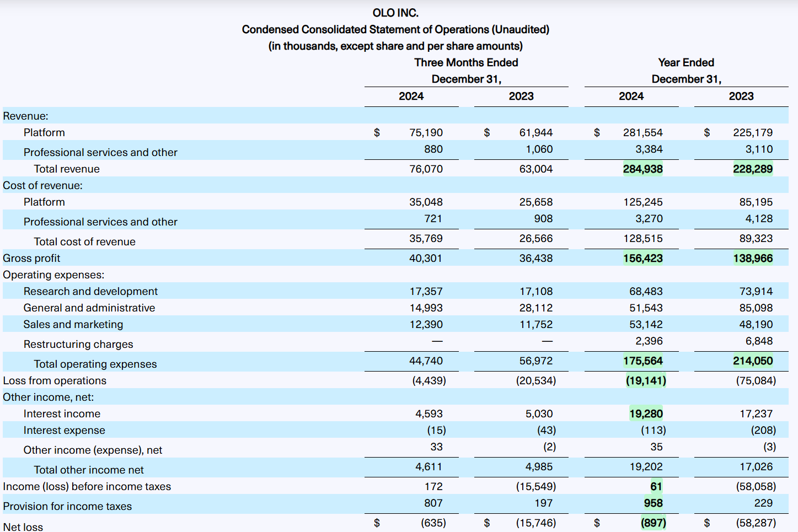The width and height of the screenshot is (798, 532).
Task: Select the 'Total other income net' label
Action: click(x=89, y=470)
